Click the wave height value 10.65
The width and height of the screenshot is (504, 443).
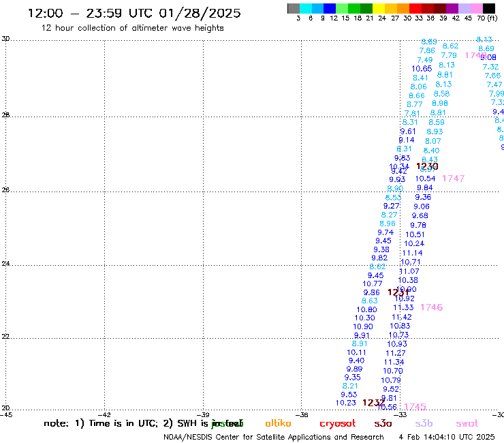pyautogui.click(x=422, y=69)
